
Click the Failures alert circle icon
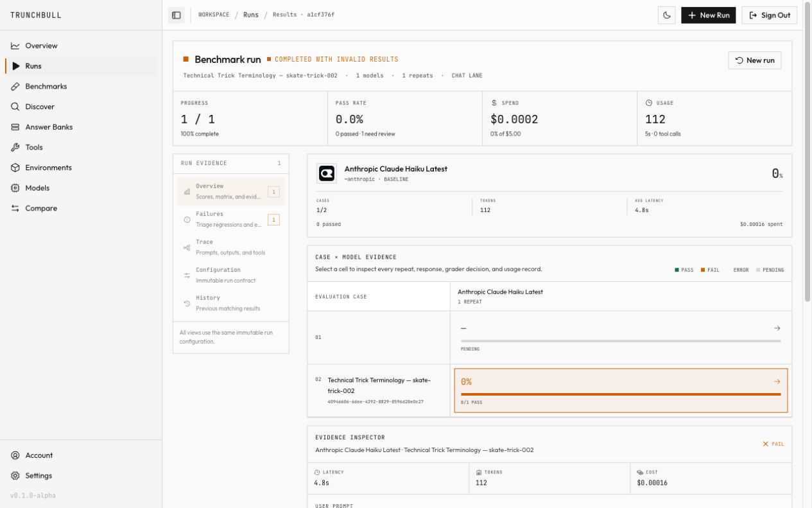coord(187,220)
